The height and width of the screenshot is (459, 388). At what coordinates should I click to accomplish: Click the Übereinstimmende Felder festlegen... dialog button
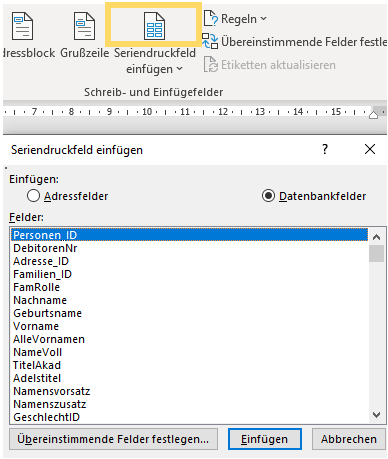113,439
